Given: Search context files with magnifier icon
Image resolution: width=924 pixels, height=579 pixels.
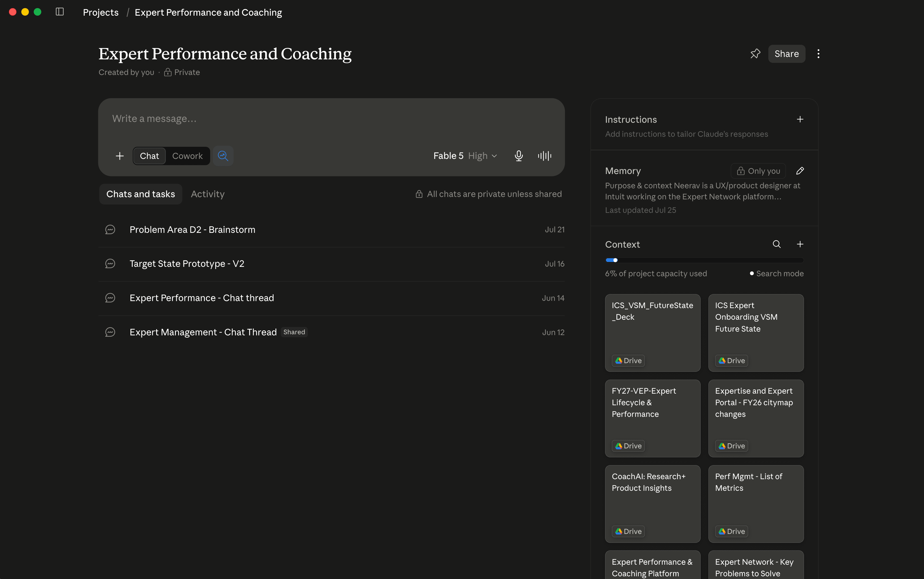Looking at the screenshot, I should [x=777, y=244].
